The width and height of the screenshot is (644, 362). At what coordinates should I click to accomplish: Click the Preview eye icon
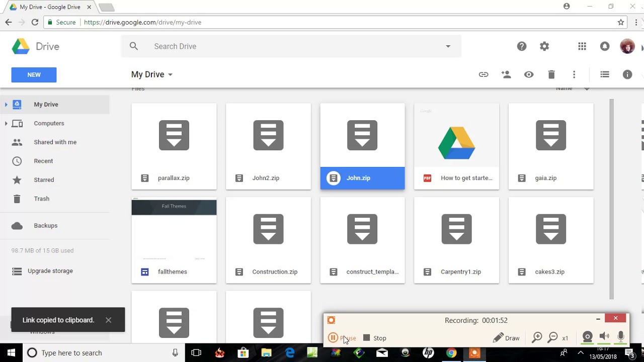click(x=529, y=74)
